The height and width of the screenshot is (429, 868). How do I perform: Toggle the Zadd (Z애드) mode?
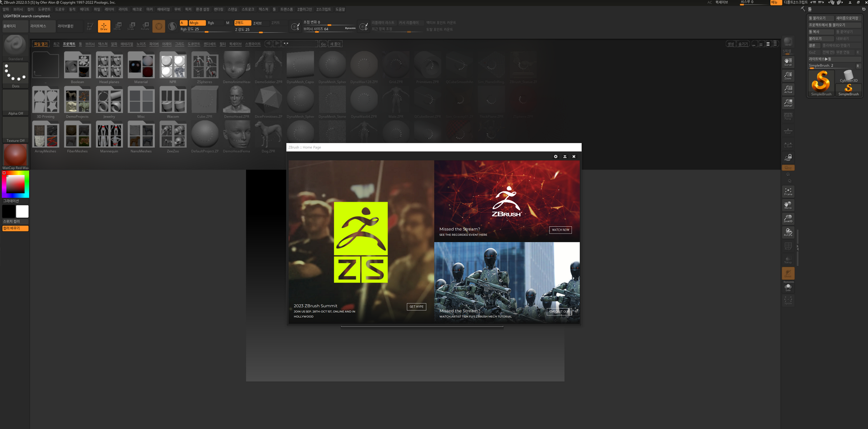coord(242,23)
